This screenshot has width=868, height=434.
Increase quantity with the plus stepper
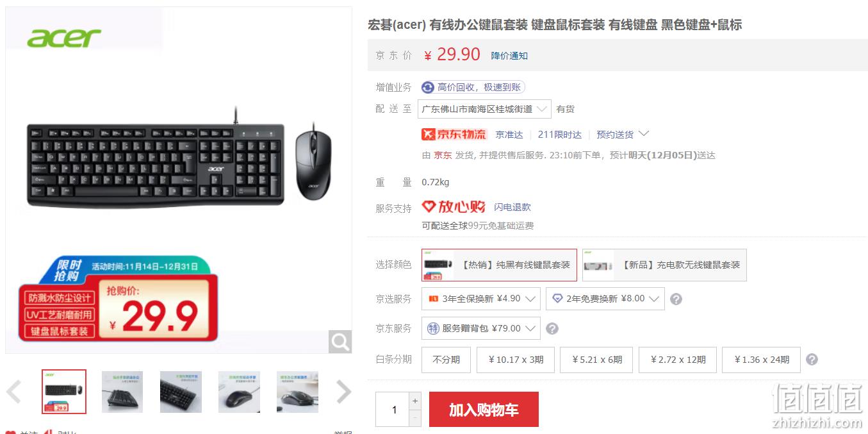(415, 401)
